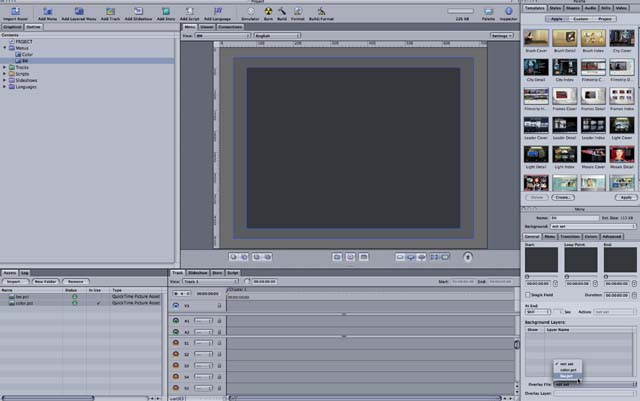
Task: Click the Add Submenu icon below the menu editor
Action: tap(337, 257)
